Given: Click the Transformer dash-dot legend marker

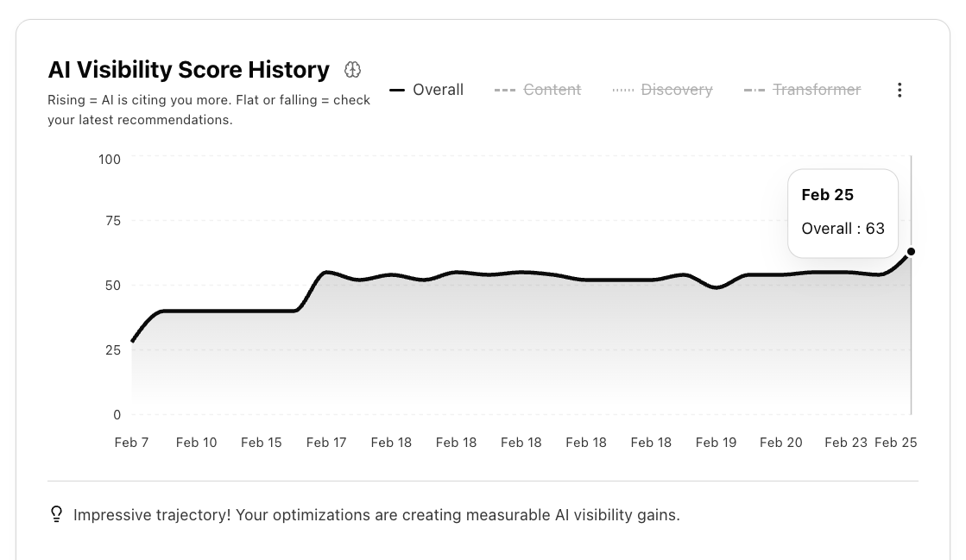Looking at the screenshot, I should pyautogui.click(x=754, y=90).
